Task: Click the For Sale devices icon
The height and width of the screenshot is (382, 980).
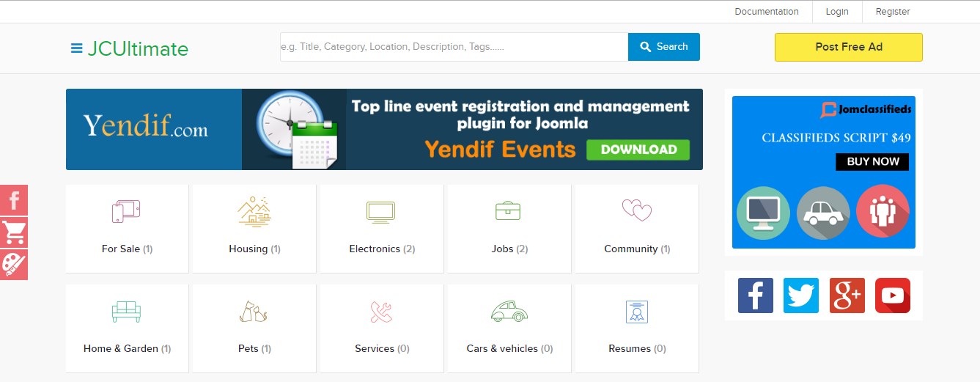Action: pos(126,211)
